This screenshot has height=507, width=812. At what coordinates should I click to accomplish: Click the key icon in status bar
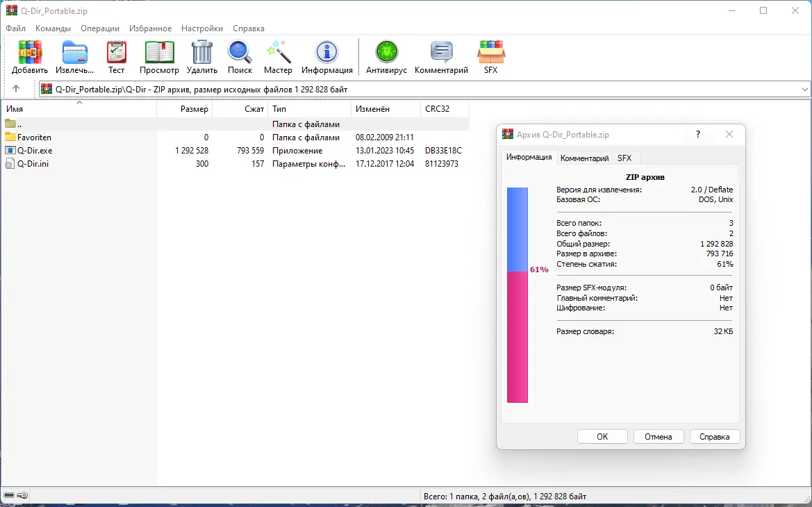coord(22,495)
